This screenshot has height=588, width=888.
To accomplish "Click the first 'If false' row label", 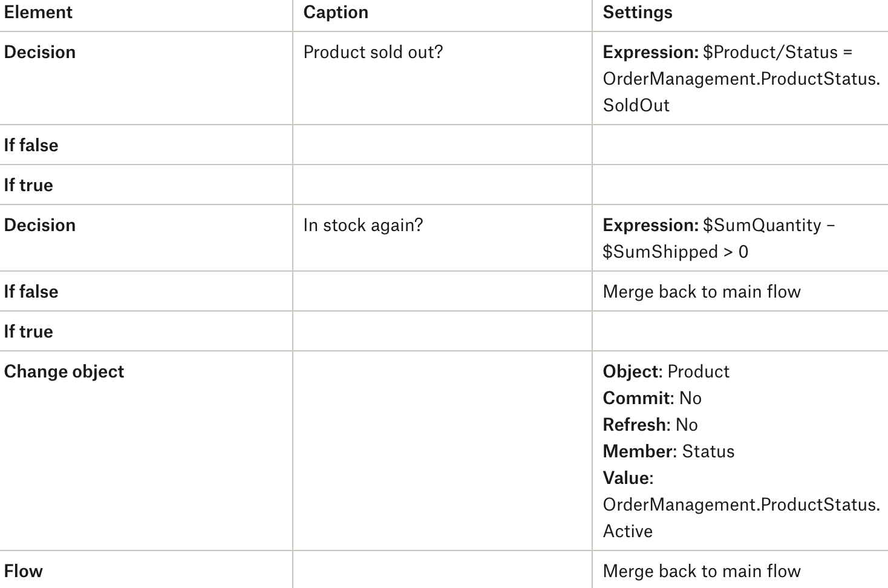I will pos(31,146).
